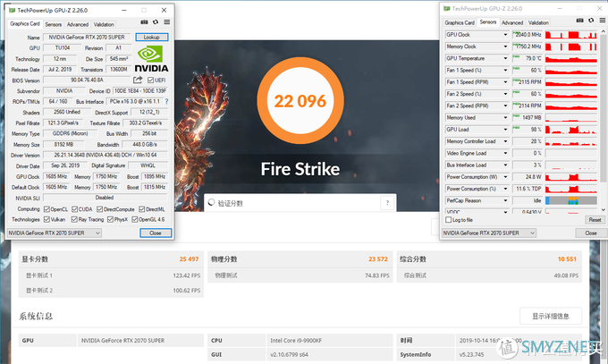The width and height of the screenshot is (608, 364).
Task: Click Close button in left GPU-Z window
Action: point(156,233)
